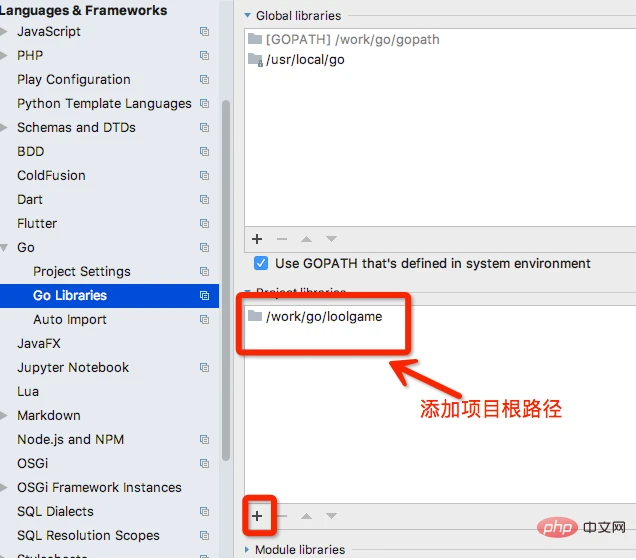Viewport: 636px width, 560px height.
Task: Expand the Module libraries section
Action: coord(247,549)
